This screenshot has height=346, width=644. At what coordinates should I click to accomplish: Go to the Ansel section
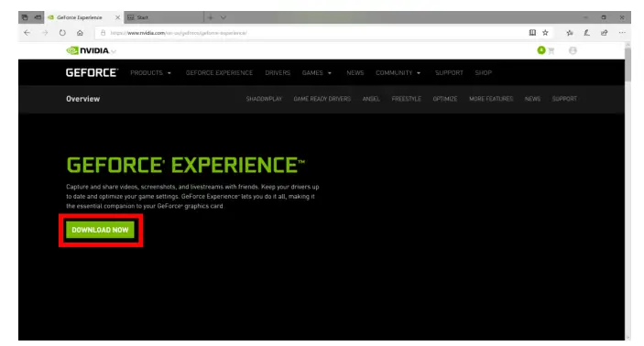(371, 99)
